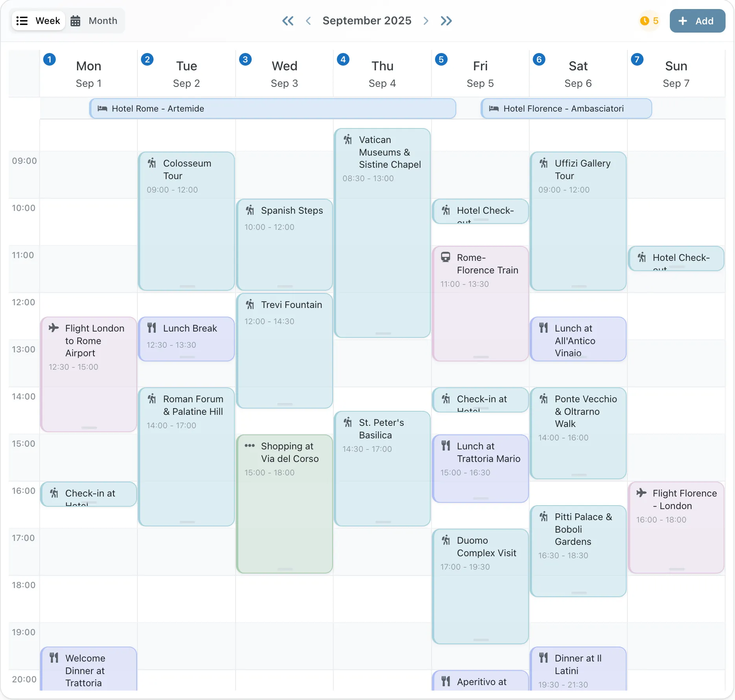Select the day 4 badge on Thursday

(x=343, y=59)
